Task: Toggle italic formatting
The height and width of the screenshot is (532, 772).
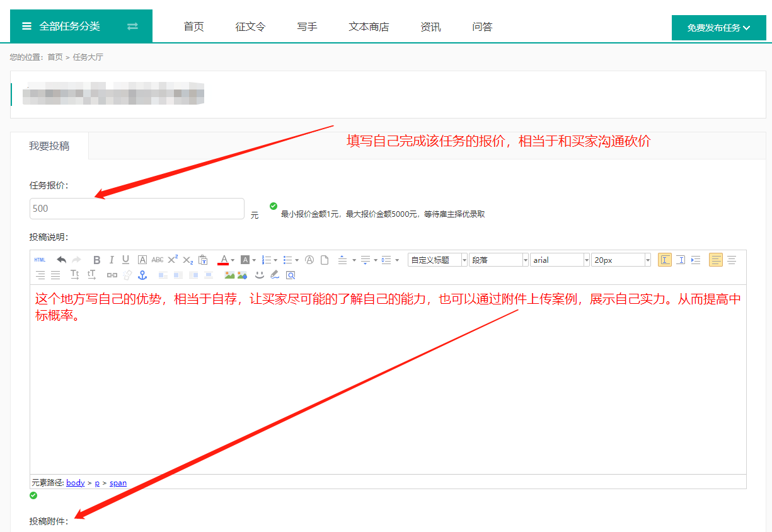Action: 112,260
